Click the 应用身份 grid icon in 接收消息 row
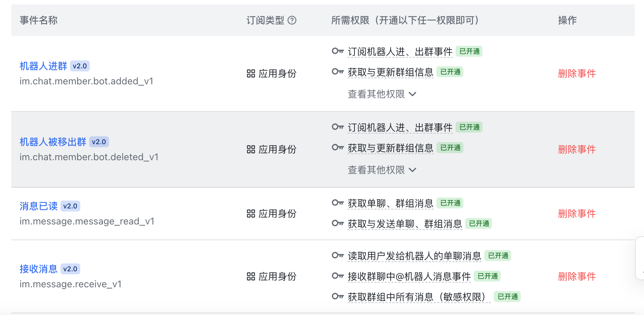This screenshot has height=315, width=644. 251,277
